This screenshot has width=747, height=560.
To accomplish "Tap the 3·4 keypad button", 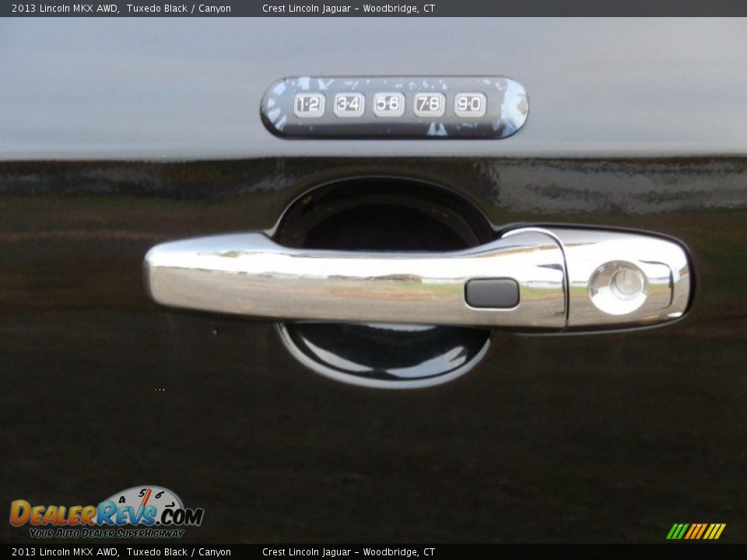I will point(349,105).
